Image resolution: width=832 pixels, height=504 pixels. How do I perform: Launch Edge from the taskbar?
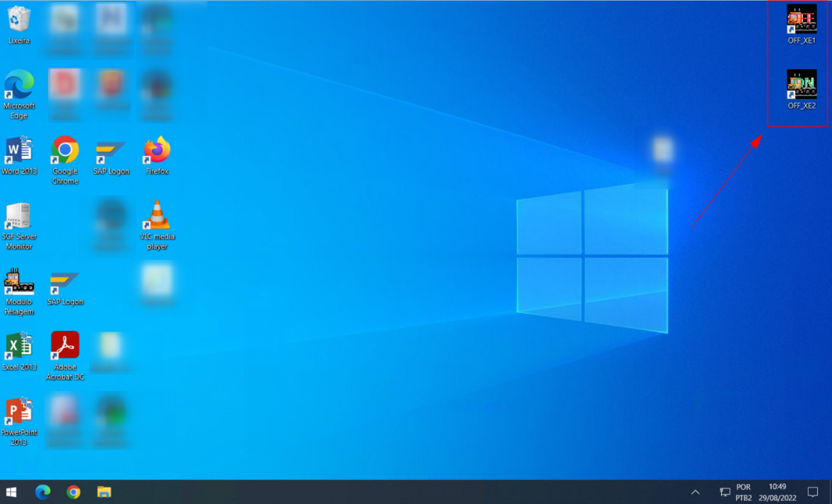(43, 492)
